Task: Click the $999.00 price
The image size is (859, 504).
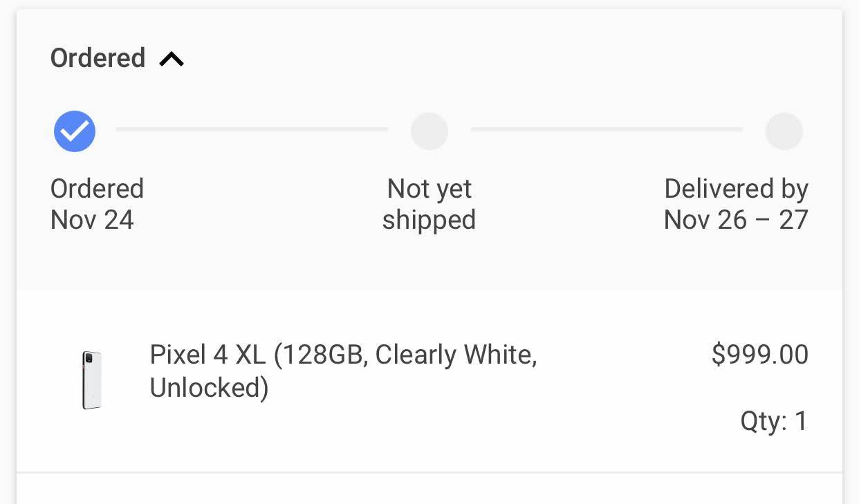Action: tap(759, 355)
